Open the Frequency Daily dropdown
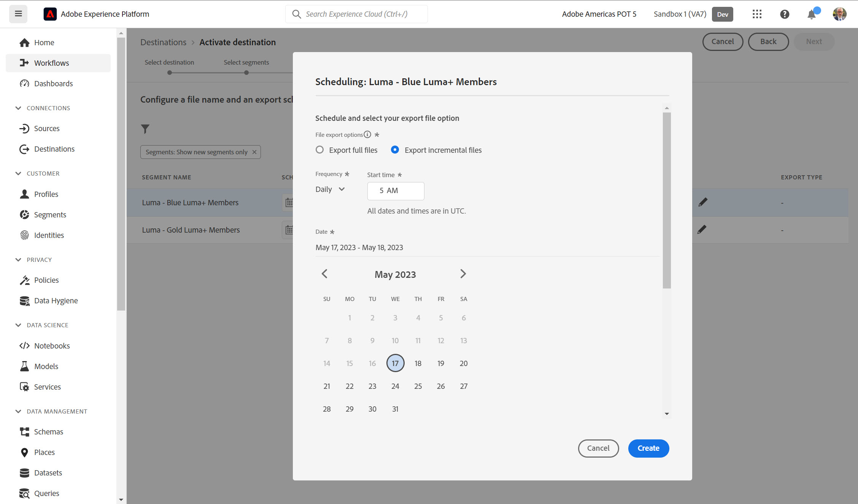This screenshot has height=504, width=858. coord(330,189)
